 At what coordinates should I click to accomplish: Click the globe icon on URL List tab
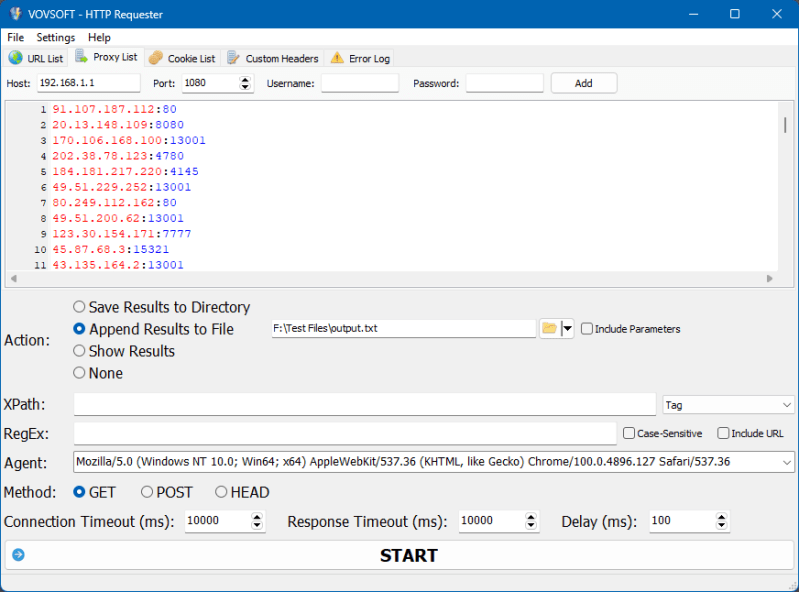(x=16, y=58)
